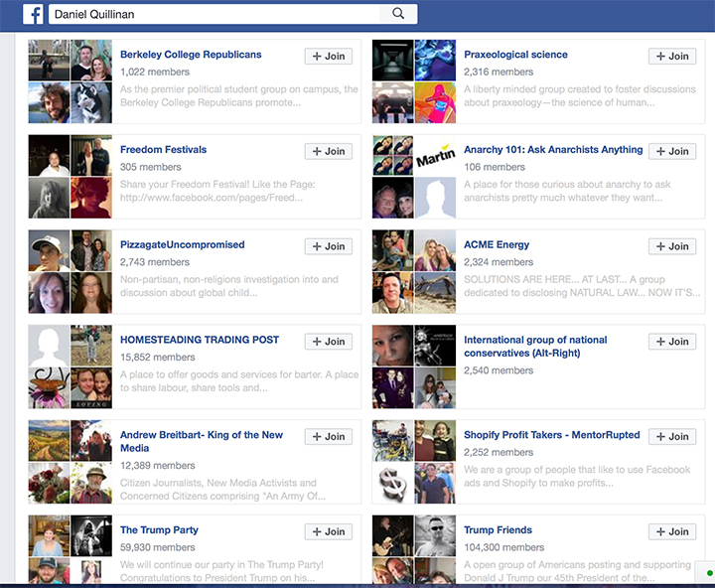This screenshot has width=715, height=588.
Task: Open Trump Friends group link
Action: coord(498,530)
